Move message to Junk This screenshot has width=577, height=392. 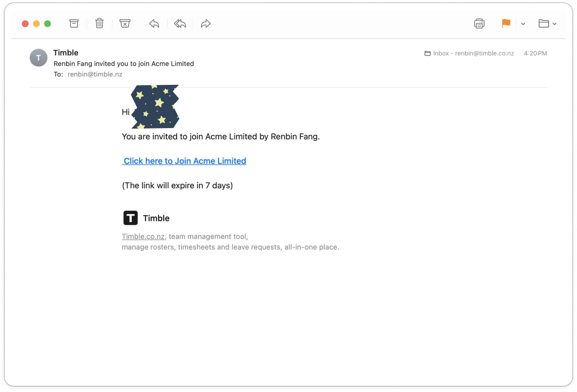(x=125, y=24)
